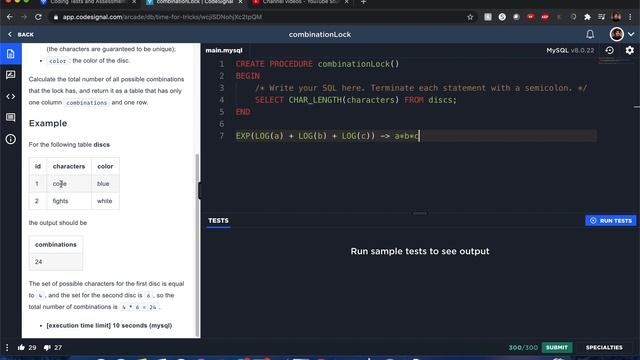Image resolution: width=640 pixels, height=360 pixels.
Task: Open the three-dot options menu at bottom left
Action: [7, 347]
